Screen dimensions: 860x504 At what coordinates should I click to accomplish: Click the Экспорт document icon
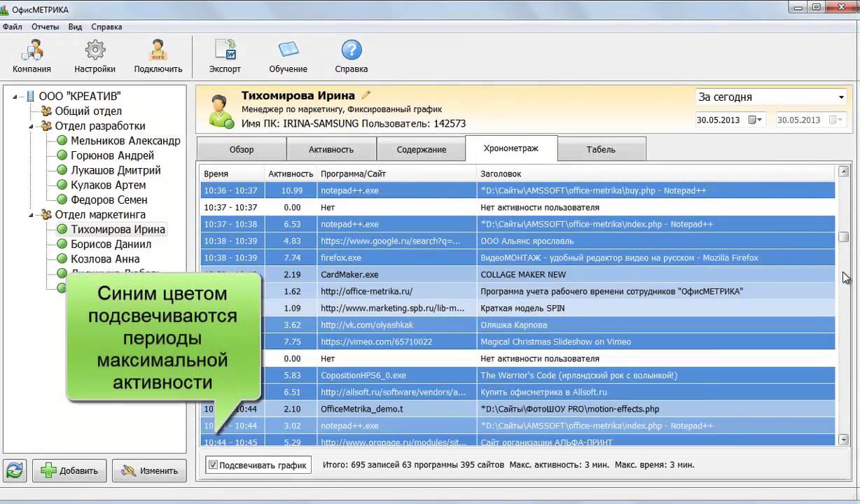click(225, 52)
